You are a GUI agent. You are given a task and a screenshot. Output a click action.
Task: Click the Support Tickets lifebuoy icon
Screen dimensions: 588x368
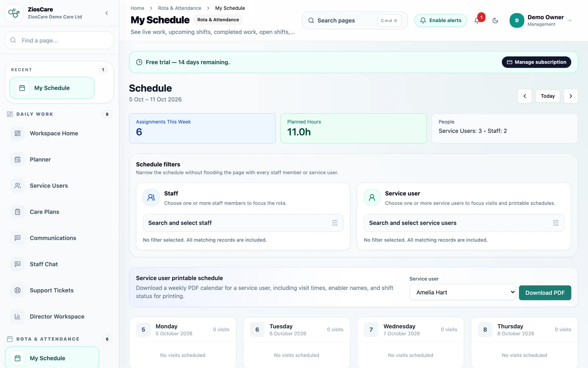18,290
